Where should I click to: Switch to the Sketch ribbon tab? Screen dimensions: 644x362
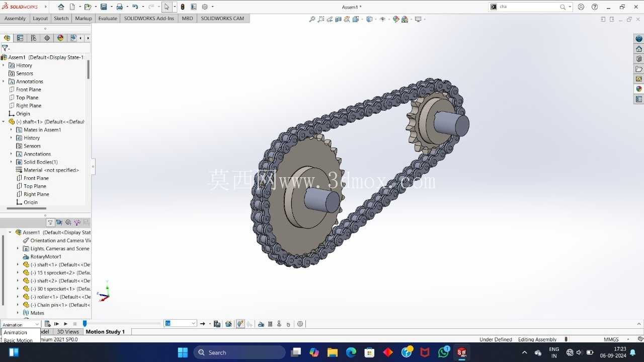click(x=61, y=19)
